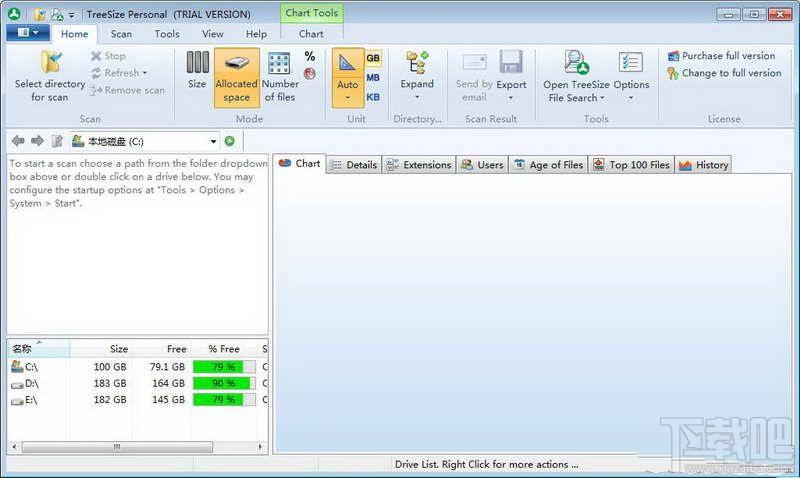Switch to the Users tab
Image resolution: width=800 pixels, height=478 pixels.
(482, 165)
